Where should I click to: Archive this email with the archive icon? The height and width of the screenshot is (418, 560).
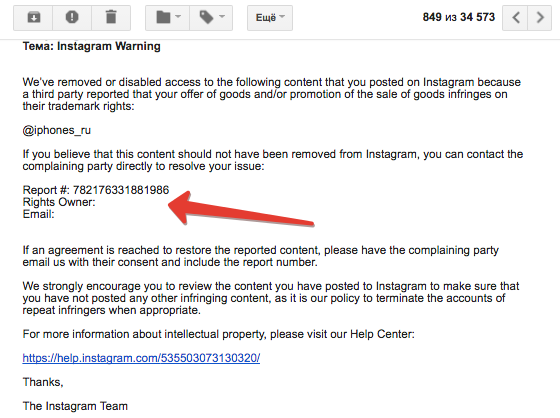[34, 18]
